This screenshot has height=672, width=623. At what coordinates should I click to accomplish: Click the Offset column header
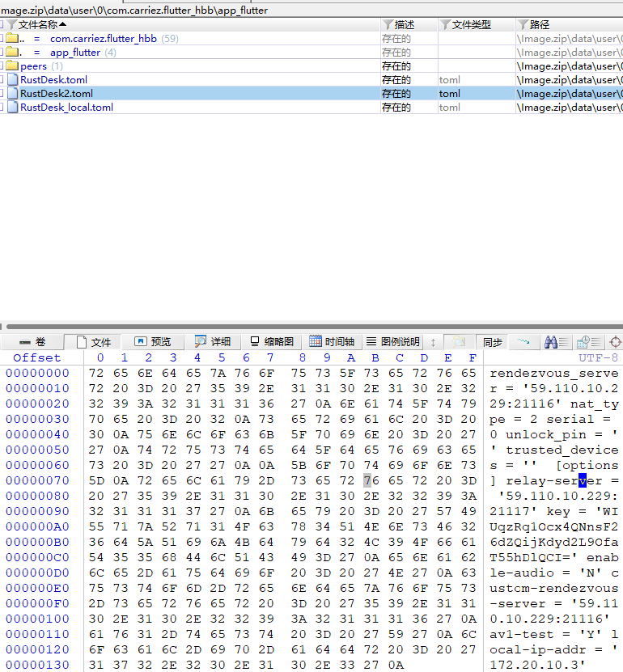(x=37, y=357)
